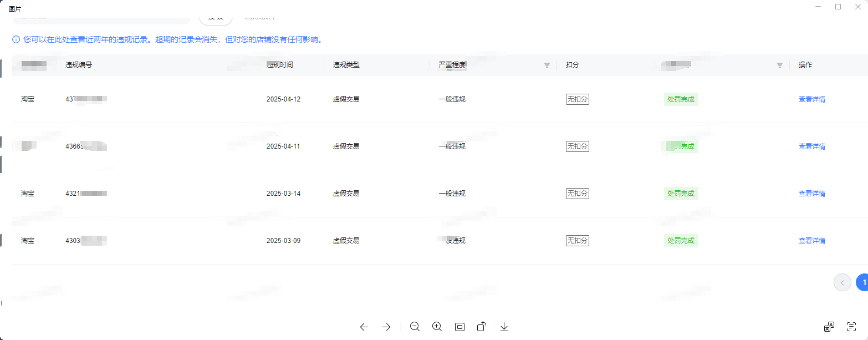Click the 处罚完成 status in the 2025-03-14 row
The image size is (868, 340).
coord(681,194)
